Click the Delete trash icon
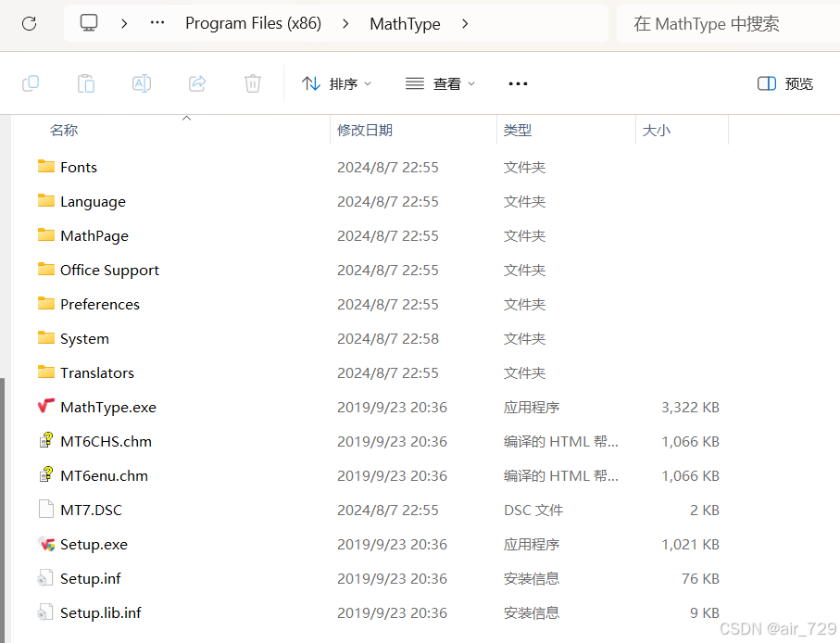The image size is (840, 643). [253, 83]
